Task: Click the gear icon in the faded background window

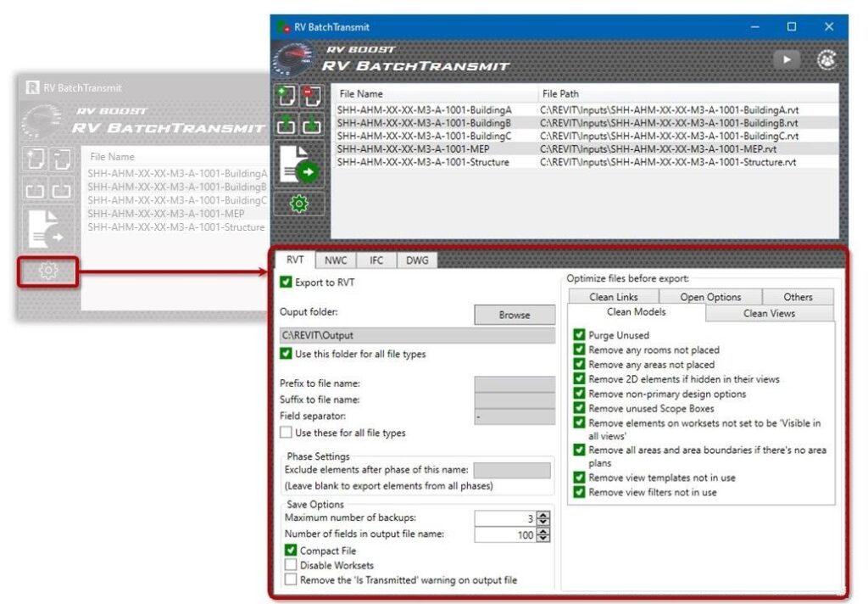Action: 48,271
